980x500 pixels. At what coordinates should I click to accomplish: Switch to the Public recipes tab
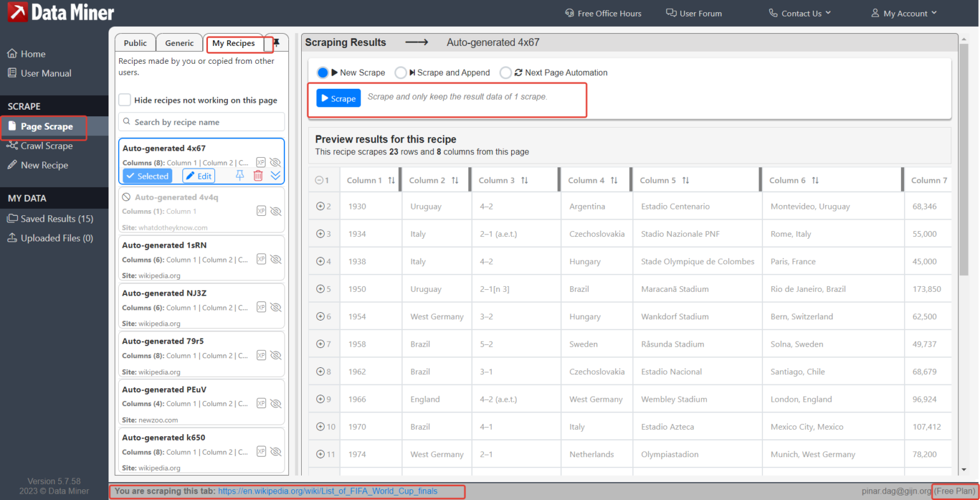point(135,42)
